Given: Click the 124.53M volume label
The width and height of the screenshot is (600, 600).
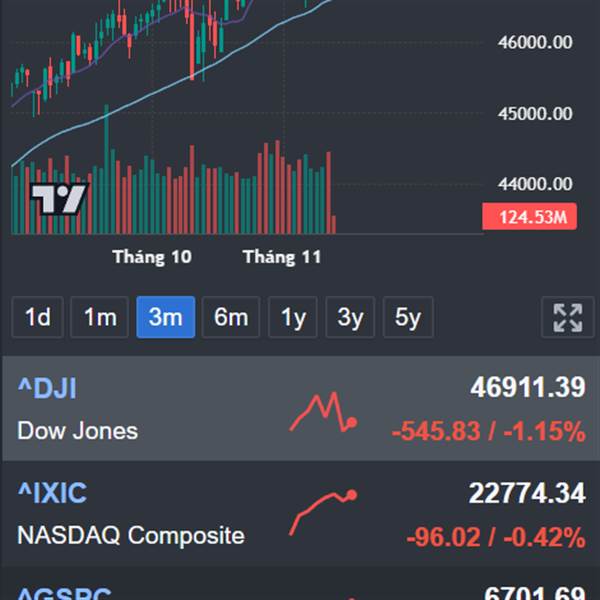Looking at the screenshot, I should tap(528, 216).
